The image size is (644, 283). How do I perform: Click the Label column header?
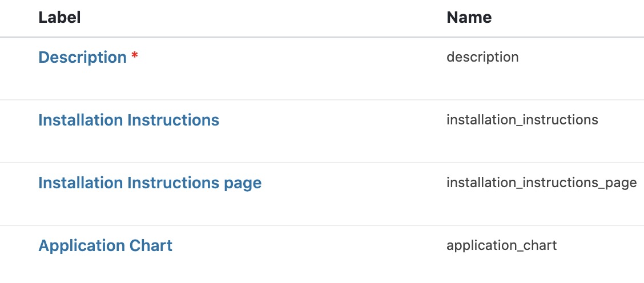point(59,17)
